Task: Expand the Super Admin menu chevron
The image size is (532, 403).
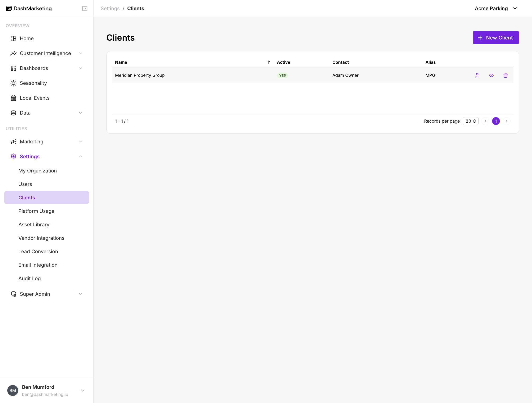Action: 81,294
